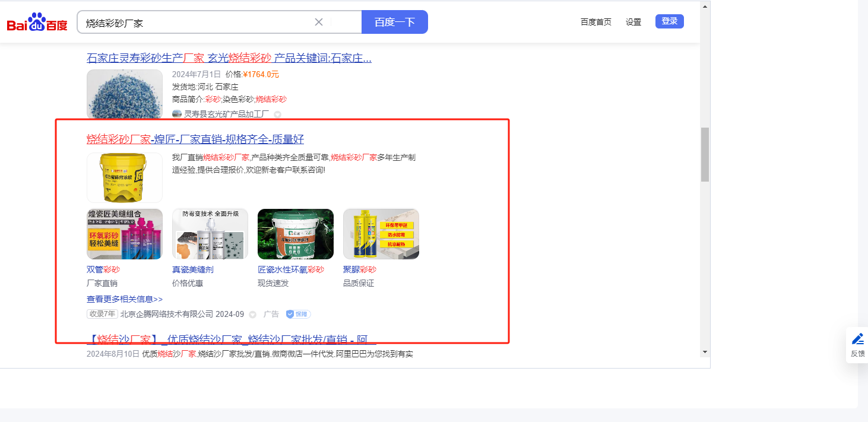Click the 保障 shield badge
This screenshot has width=868, height=422.
point(298,314)
